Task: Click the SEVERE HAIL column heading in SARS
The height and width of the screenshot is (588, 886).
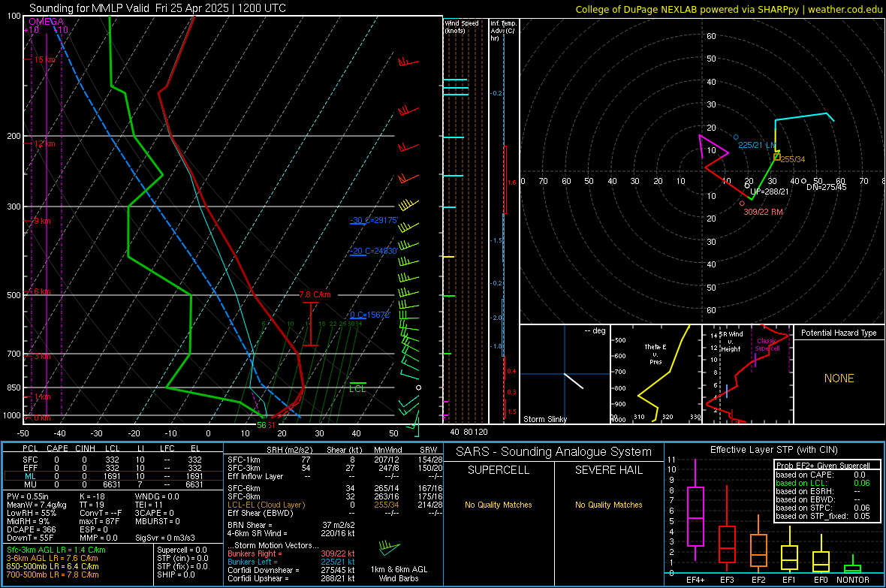Action: pos(608,470)
